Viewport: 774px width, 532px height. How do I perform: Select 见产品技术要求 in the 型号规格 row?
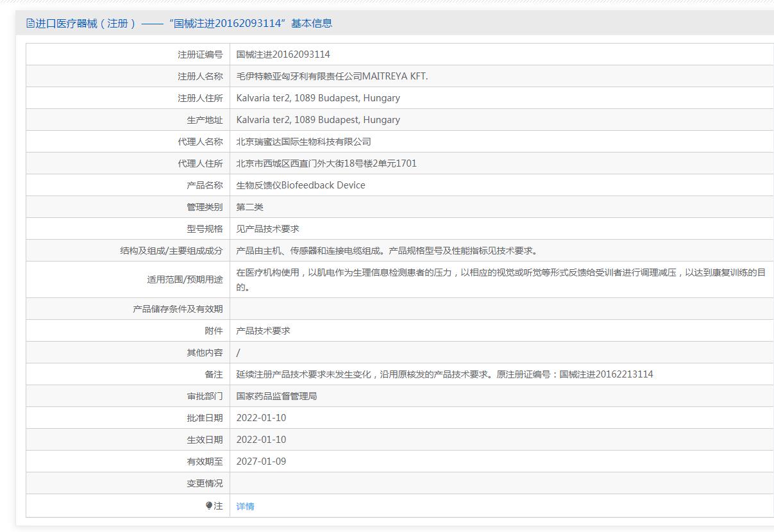pos(267,229)
